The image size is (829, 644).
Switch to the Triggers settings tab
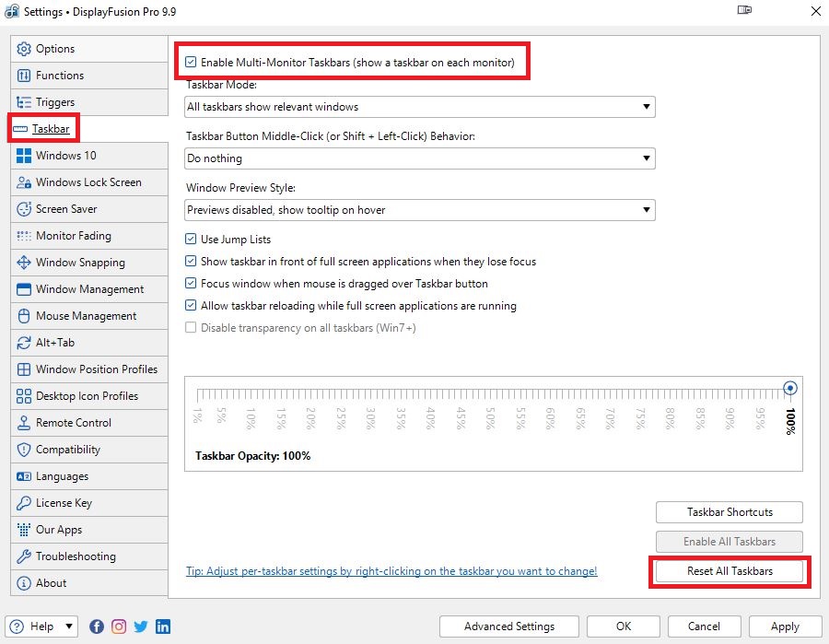55,102
